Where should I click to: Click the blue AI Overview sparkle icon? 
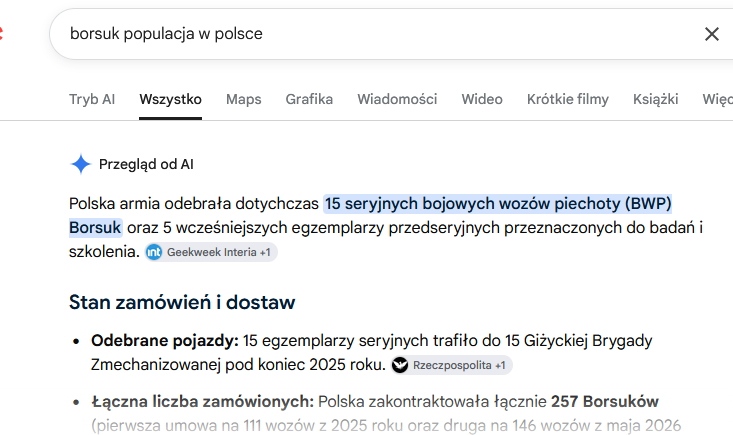point(80,164)
